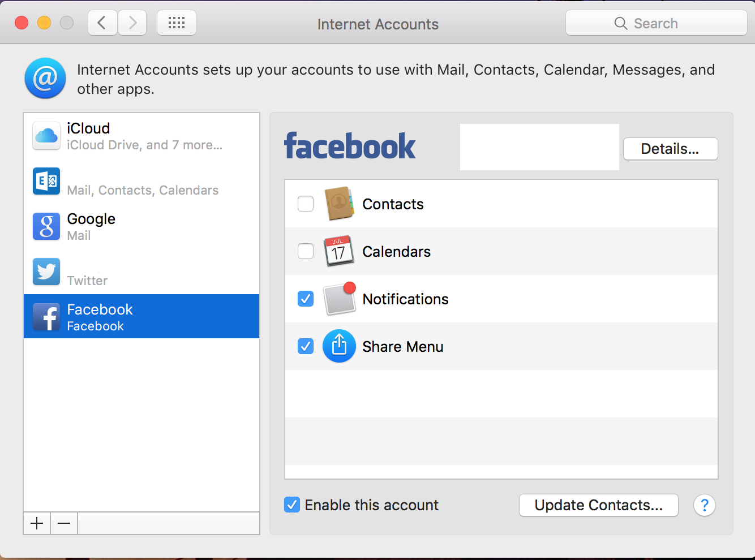Click the Notifications icon with red badge
The height and width of the screenshot is (560, 755).
tap(339, 299)
